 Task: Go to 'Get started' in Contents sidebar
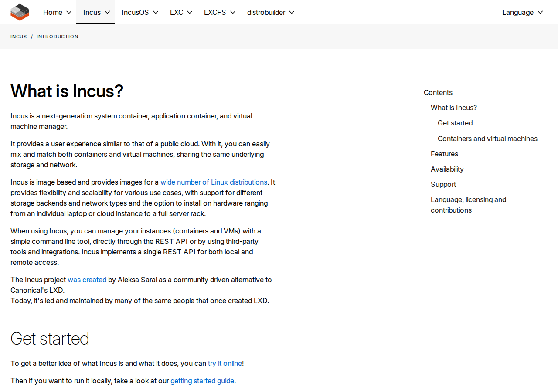point(455,123)
